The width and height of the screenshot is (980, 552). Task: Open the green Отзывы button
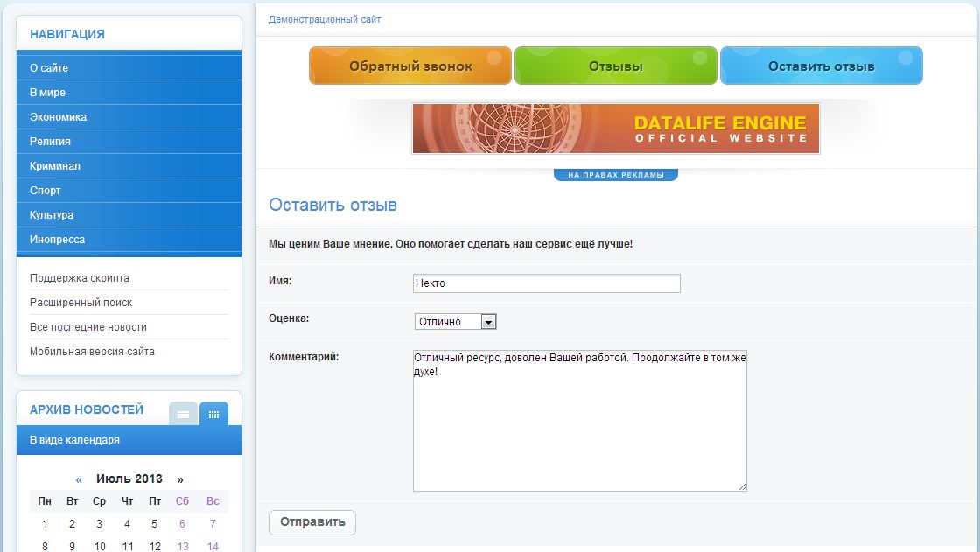pos(615,66)
